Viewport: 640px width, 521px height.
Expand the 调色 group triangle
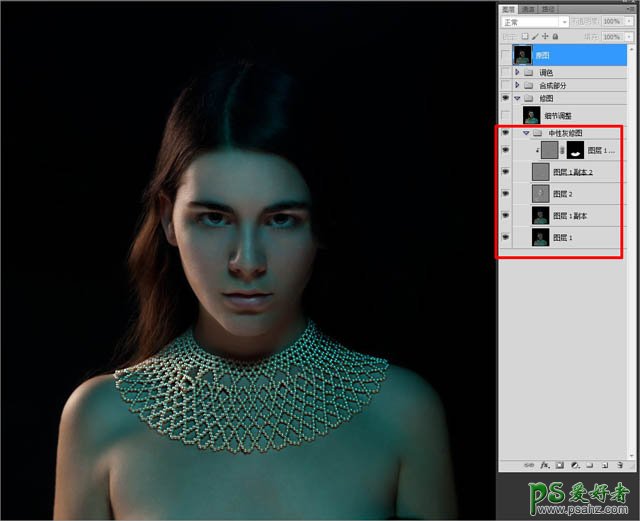click(x=518, y=72)
